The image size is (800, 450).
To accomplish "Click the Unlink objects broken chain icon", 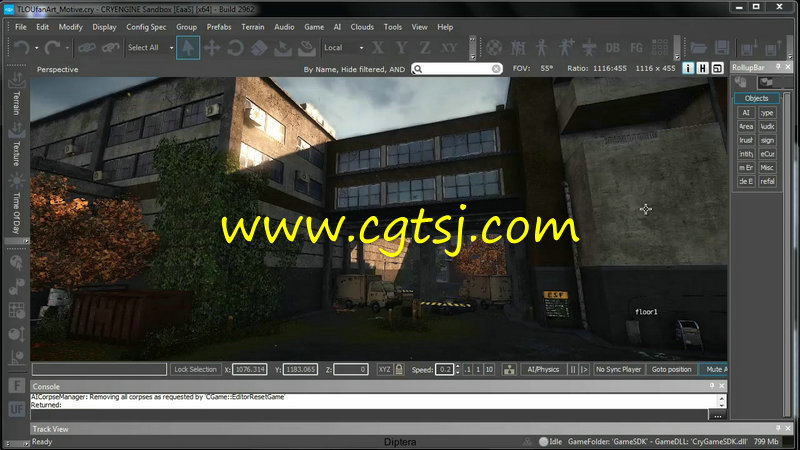I will pos(111,48).
